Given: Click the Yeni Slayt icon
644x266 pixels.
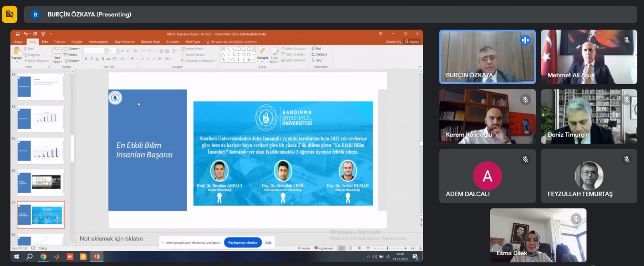Looking at the screenshot, I should tap(57, 51).
